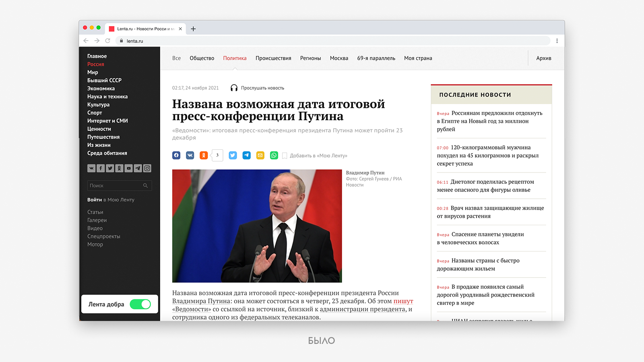Open «Мир» section in sidebar

click(x=93, y=72)
